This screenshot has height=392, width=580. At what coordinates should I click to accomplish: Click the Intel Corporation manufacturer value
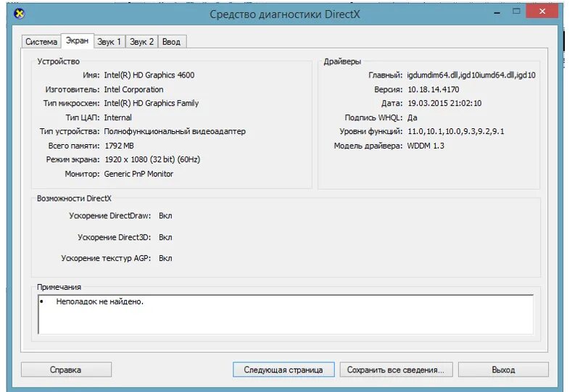coord(133,90)
